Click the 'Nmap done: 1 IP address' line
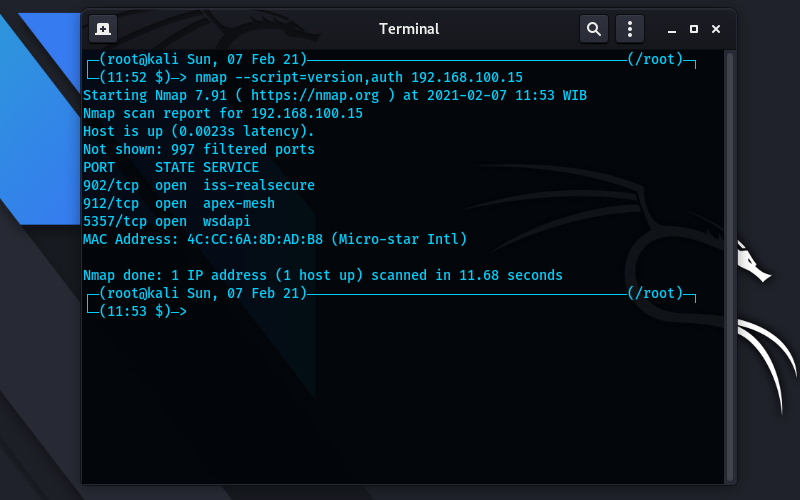The width and height of the screenshot is (800, 500). [x=322, y=276]
